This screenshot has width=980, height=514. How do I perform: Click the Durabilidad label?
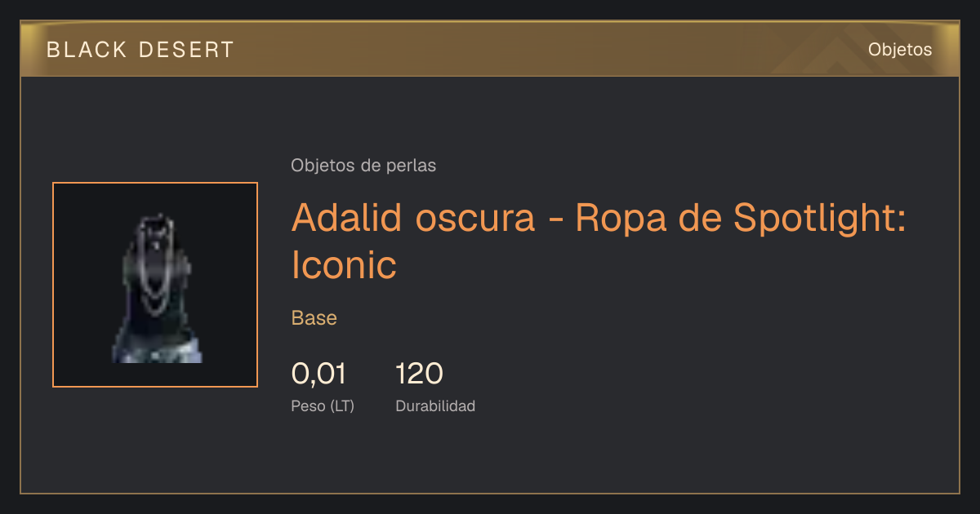tap(435, 405)
